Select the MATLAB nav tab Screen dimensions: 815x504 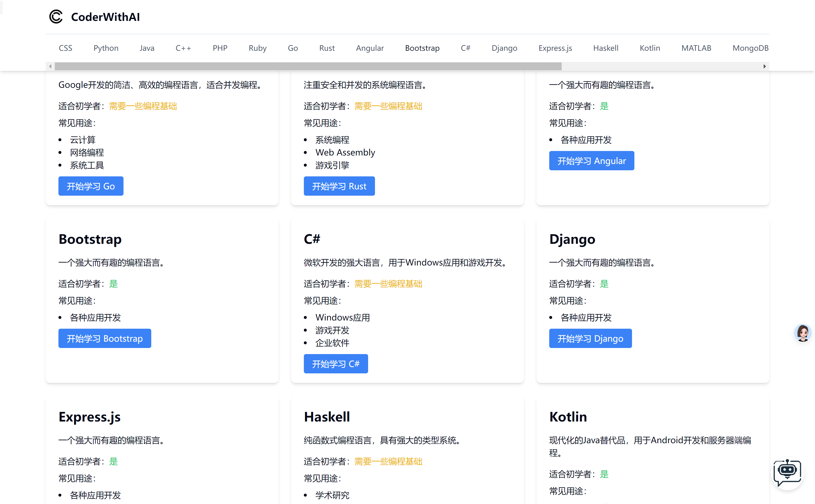point(696,48)
